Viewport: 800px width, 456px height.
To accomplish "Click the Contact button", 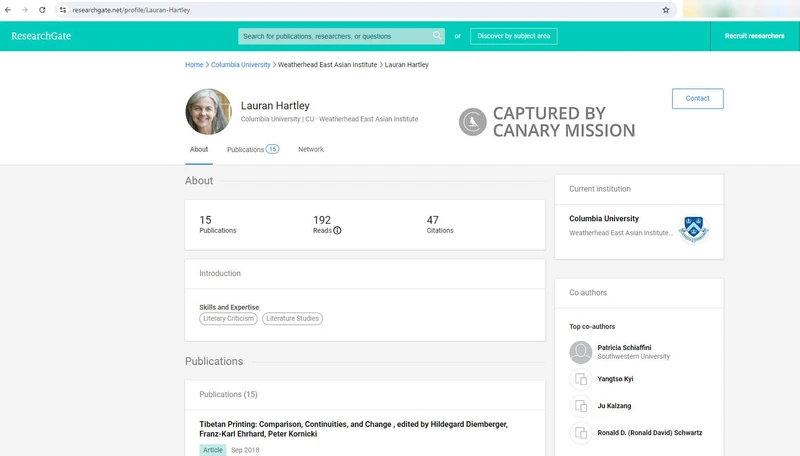I will point(697,98).
